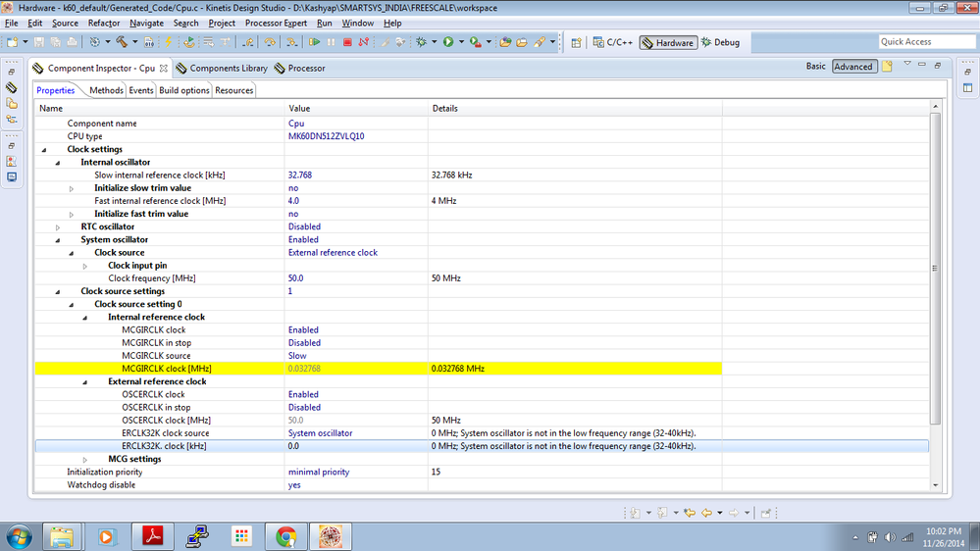Open the dropdown next to Run icon
Screen dimensions: 980x551
pos(461,42)
